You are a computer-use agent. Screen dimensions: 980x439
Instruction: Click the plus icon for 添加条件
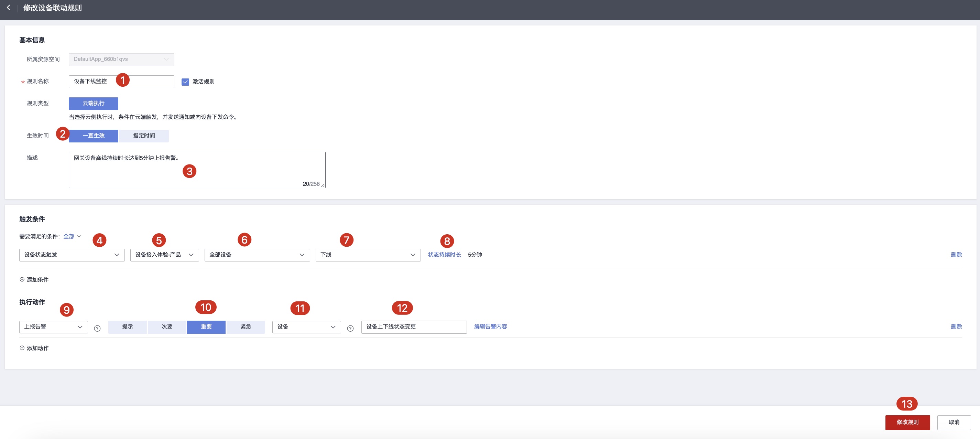pos(22,279)
